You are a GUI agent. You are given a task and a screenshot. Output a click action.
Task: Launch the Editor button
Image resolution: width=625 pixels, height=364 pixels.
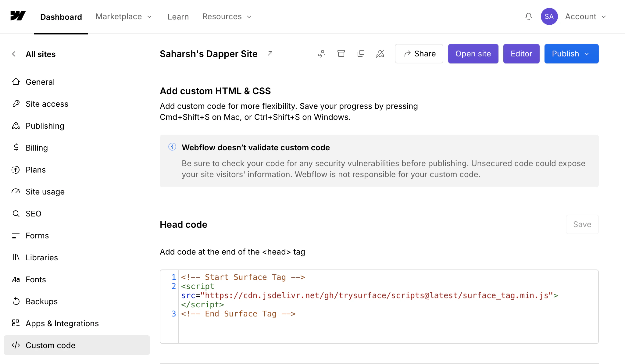pyautogui.click(x=521, y=54)
